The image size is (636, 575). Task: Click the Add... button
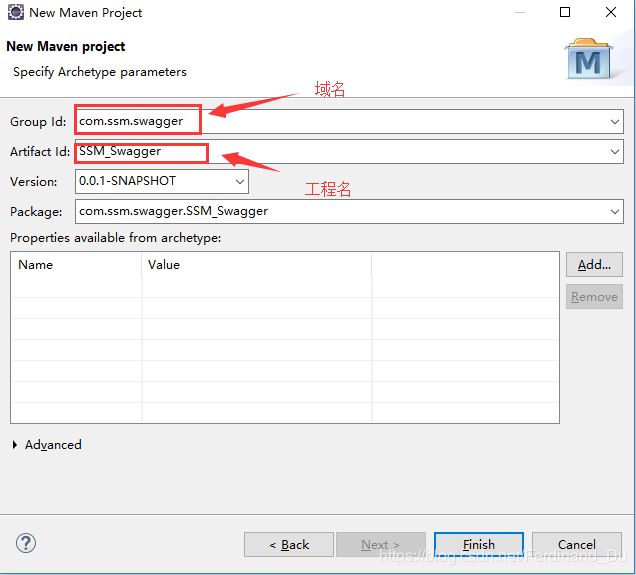tap(594, 265)
